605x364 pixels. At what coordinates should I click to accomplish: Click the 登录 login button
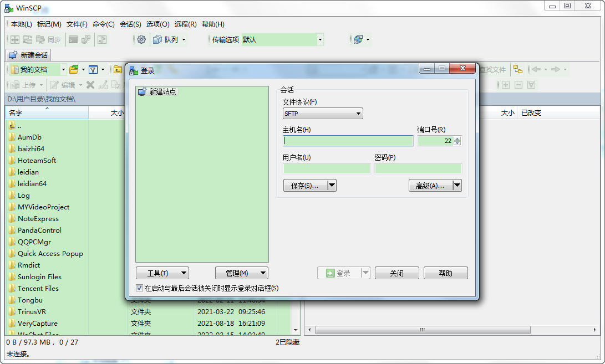coord(339,273)
